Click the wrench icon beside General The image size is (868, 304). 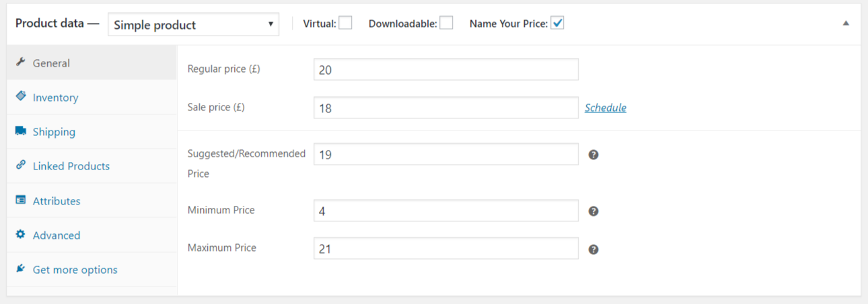tap(20, 63)
